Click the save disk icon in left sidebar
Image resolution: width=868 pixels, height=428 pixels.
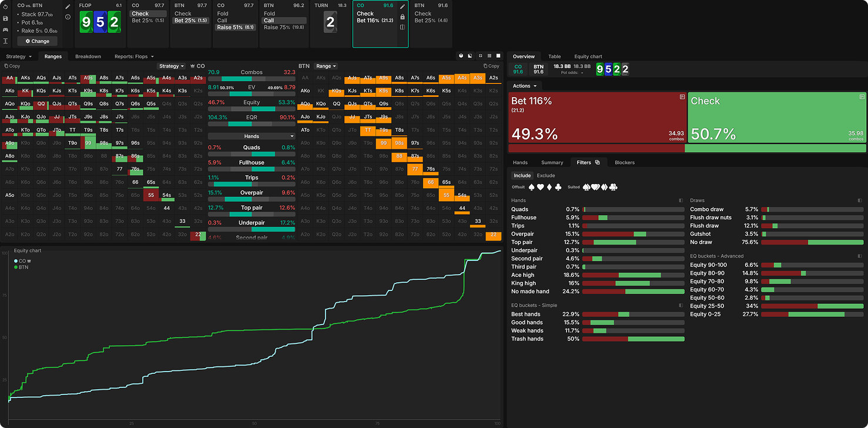[5, 18]
